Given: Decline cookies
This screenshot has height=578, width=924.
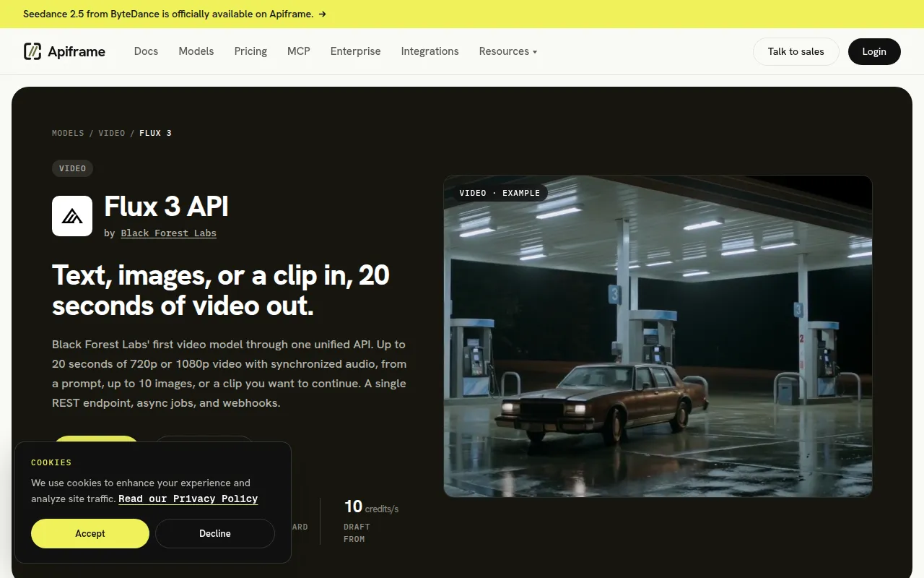Looking at the screenshot, I should (x=215, y=533).
